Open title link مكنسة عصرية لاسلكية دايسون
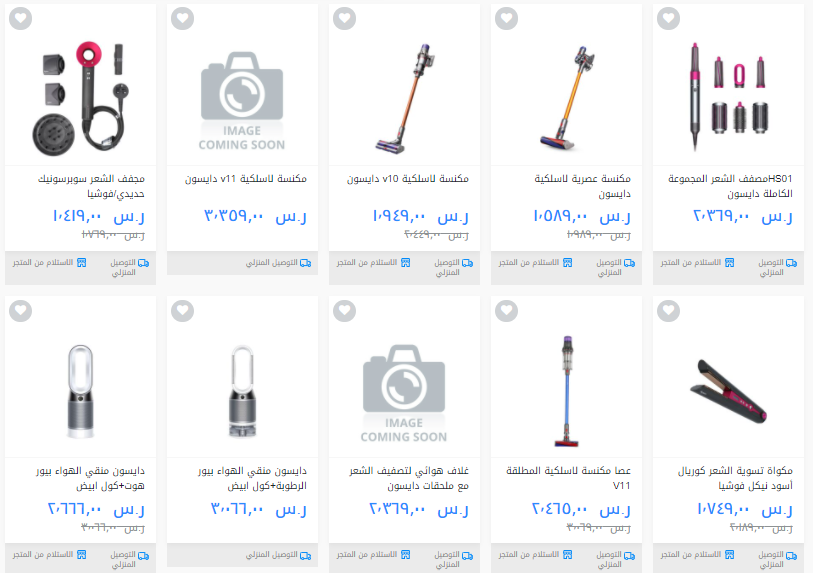Image resolution: width=813 pixels, height=573 pixels. point(583,186)
